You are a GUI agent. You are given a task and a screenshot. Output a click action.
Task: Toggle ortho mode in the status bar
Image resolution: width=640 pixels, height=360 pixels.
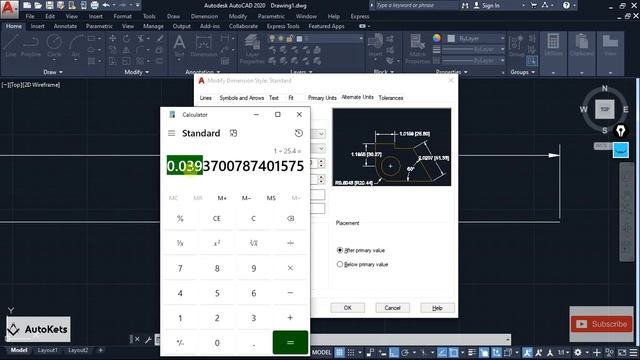393,352
